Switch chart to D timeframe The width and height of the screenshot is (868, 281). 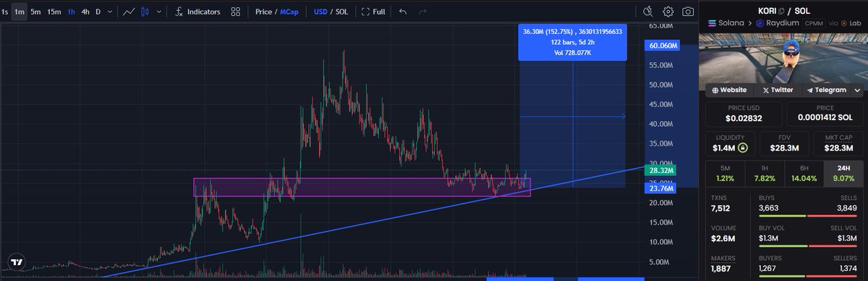tap(98, 12)
